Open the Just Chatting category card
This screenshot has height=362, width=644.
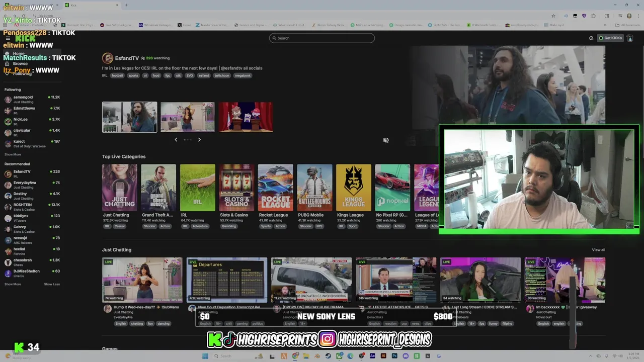point(120,188)
